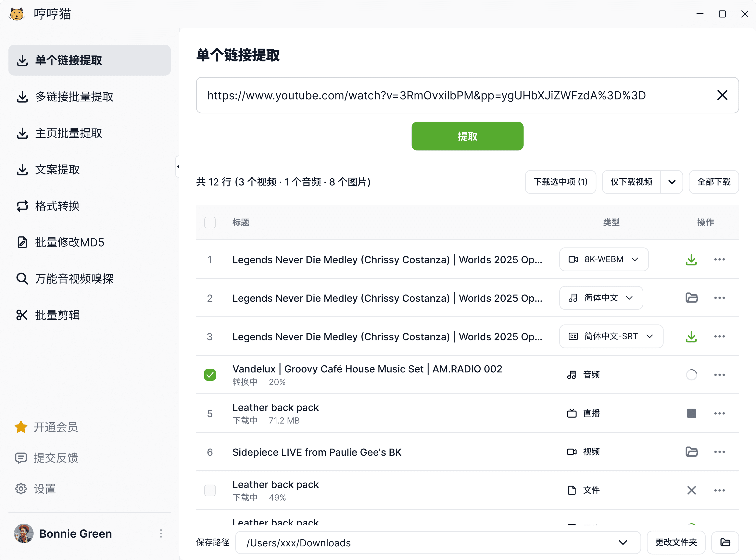Open save folder icon at bottom right

[x=725, y=542]
